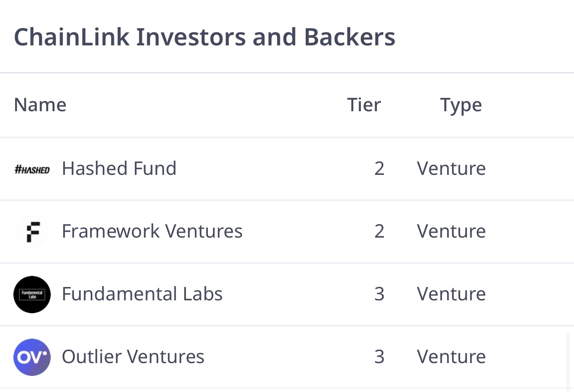The width and height of the screenshot is (574, 392).
Task: Open the Framework Ventures investor link
Action: click(152, 231)
